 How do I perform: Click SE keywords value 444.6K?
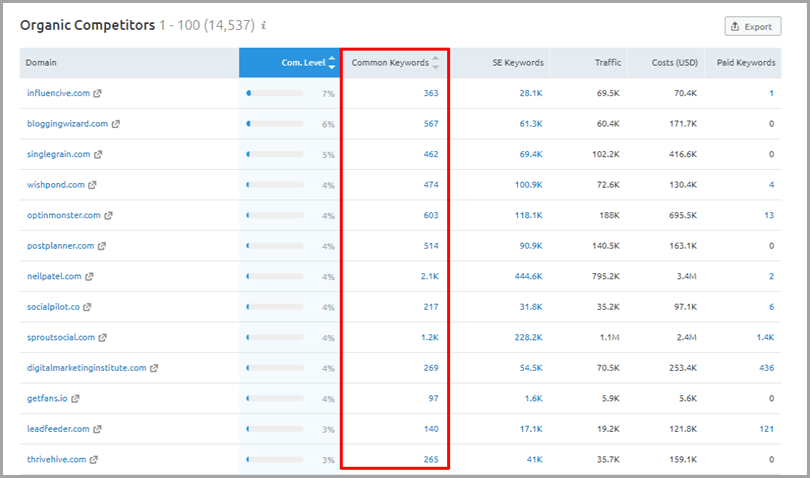[x=528, y=276]
